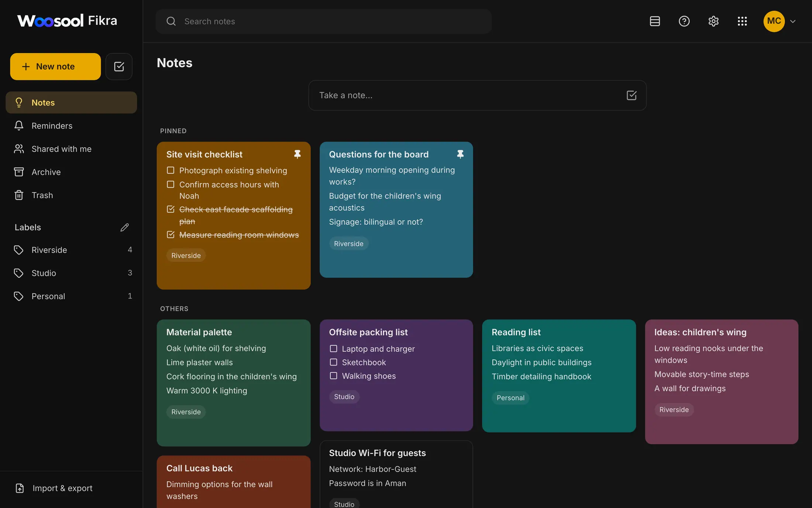Click the new checklist icon beside New note
Screen dimensions: 812x508
(x=119, y=67)
